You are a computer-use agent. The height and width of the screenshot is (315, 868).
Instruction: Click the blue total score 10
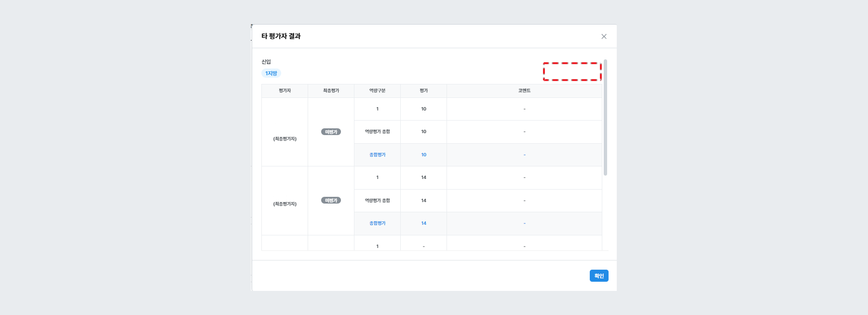pos(423,155)
